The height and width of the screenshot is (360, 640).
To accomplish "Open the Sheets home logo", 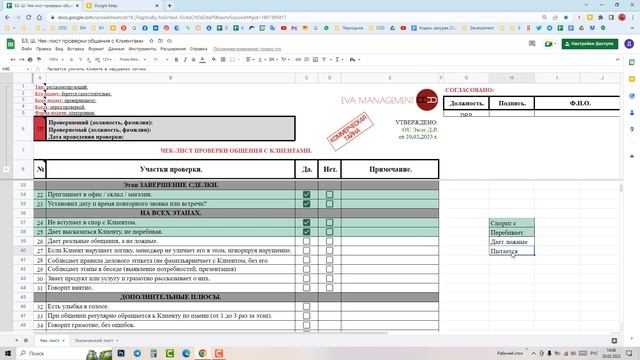I will click(11, 44).
